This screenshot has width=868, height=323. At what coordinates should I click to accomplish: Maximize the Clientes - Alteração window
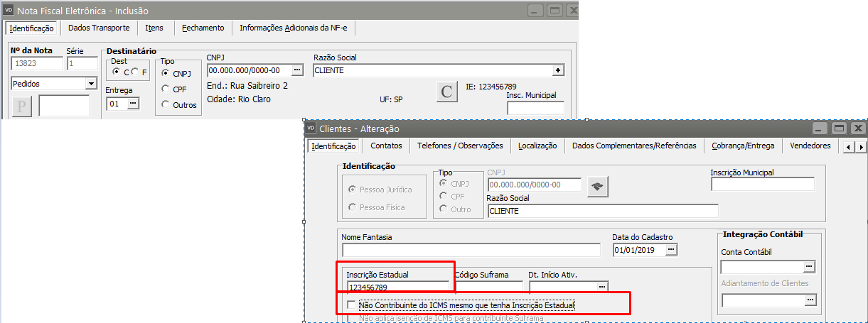pos(839,128)
